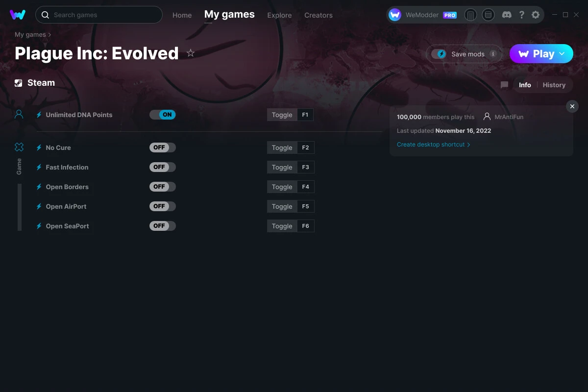
Task: Open the Explore page in the navigation
Action: coord(279,15)
